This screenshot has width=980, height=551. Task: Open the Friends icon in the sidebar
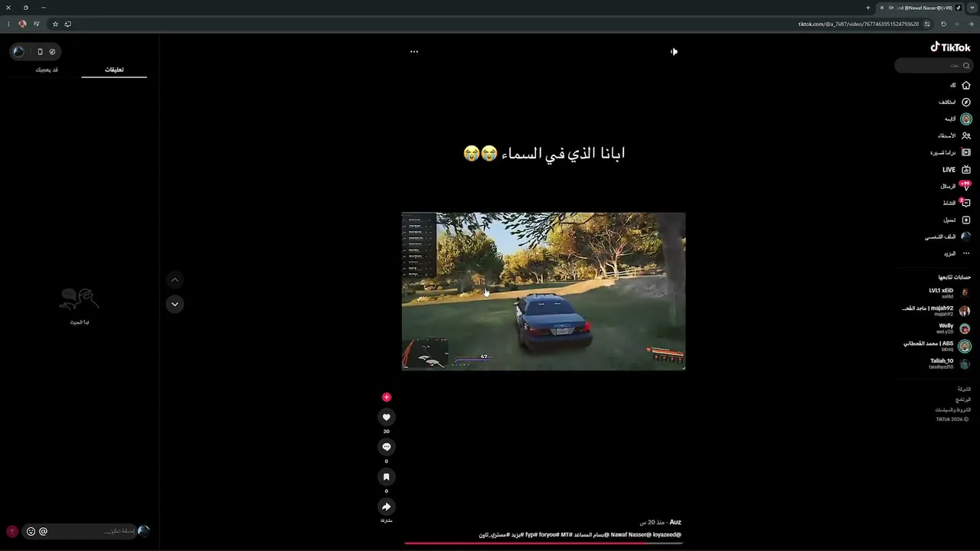click(x=966, y=135)
